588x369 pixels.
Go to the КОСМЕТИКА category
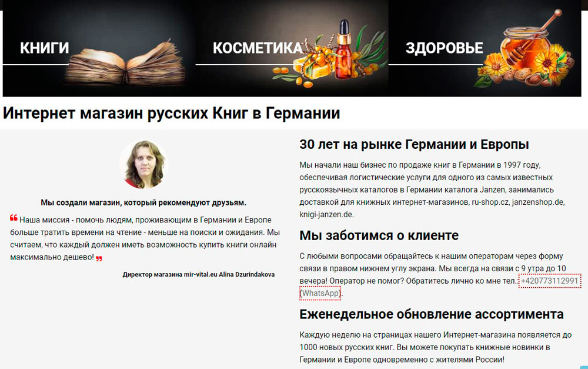click(257, 48)
